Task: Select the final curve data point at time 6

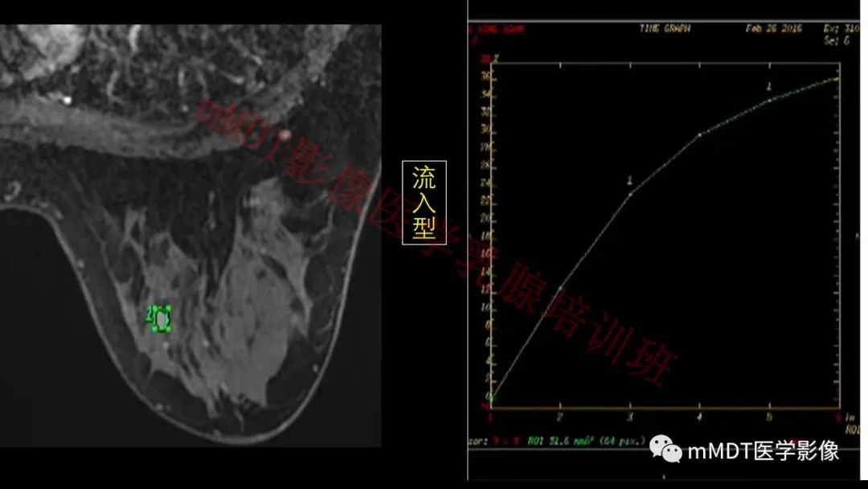Action: (837, 79)
